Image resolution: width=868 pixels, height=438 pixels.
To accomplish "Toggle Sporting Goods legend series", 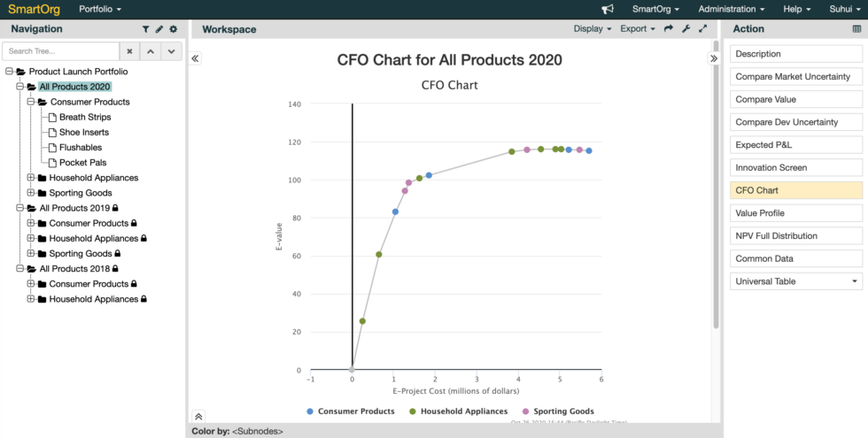I will (558, 411).
